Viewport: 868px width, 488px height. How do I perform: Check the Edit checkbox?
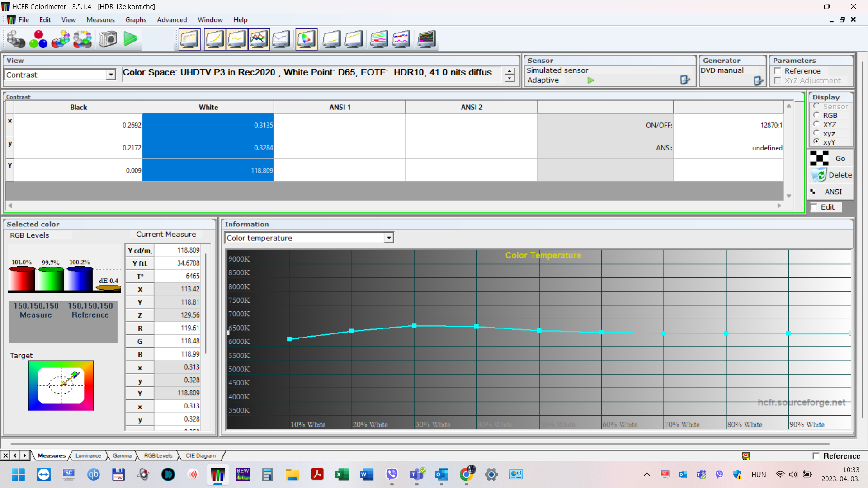814,207
